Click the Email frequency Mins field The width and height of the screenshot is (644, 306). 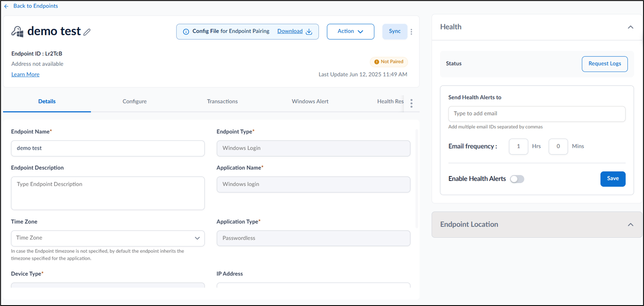[558, 146]
